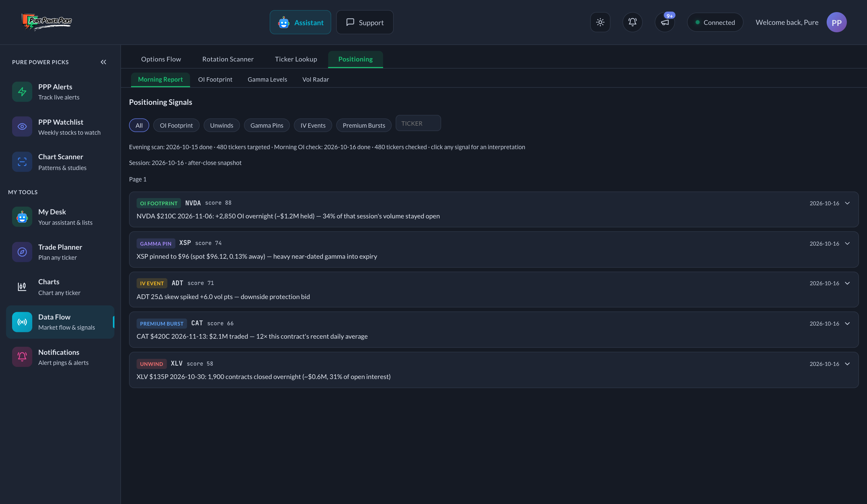Open the Gamma Levels sub-tab

pos(267,80)
